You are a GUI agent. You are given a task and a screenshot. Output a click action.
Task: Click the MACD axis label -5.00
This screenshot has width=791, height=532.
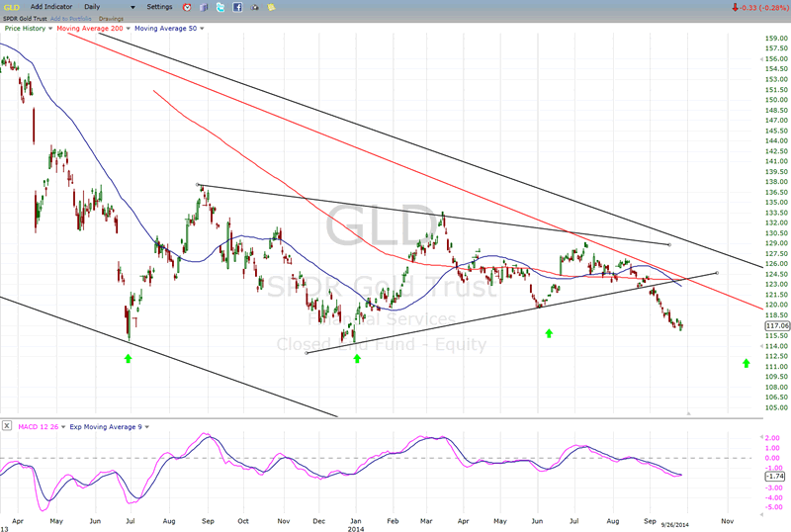pos(774,507)
